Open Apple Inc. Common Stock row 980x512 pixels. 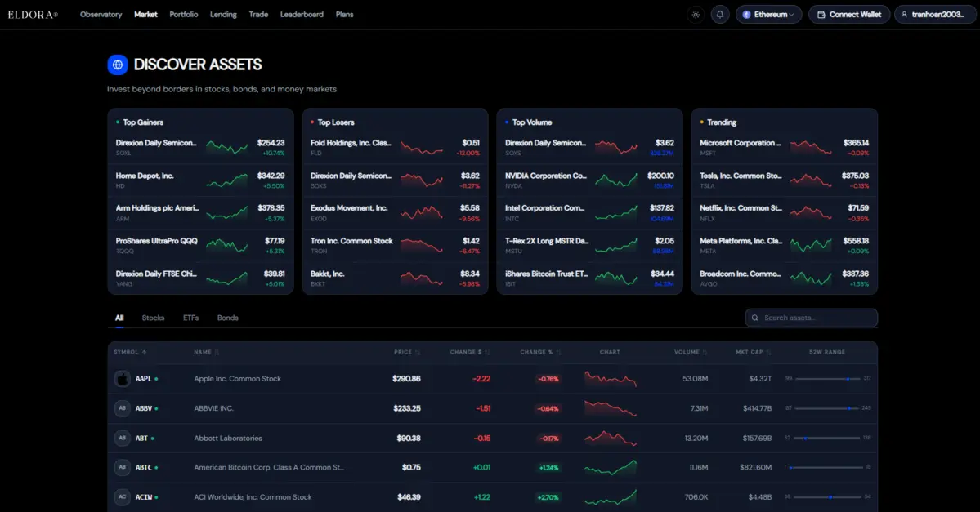tap(493, 378)
